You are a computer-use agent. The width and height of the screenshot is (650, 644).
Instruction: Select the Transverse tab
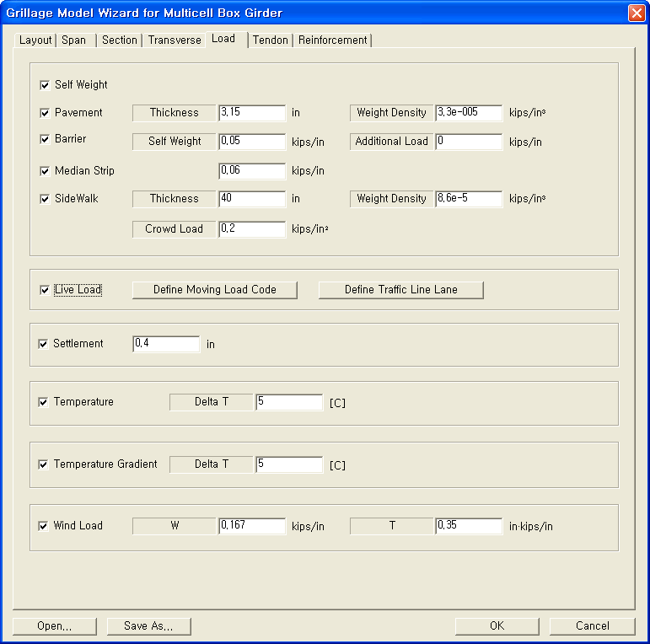click(x=175, y=40)
